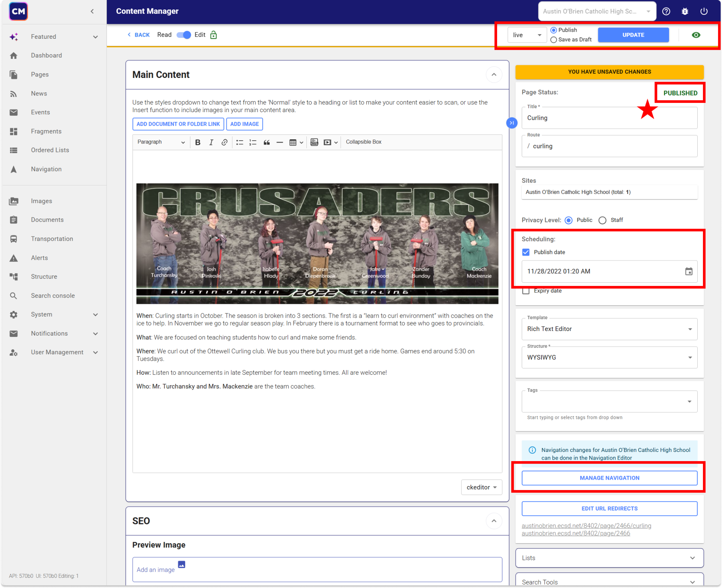Image resolution: width=722 pixels, height=588 pixels.
Task: Insert a block quote
Action: coord(267,142)
